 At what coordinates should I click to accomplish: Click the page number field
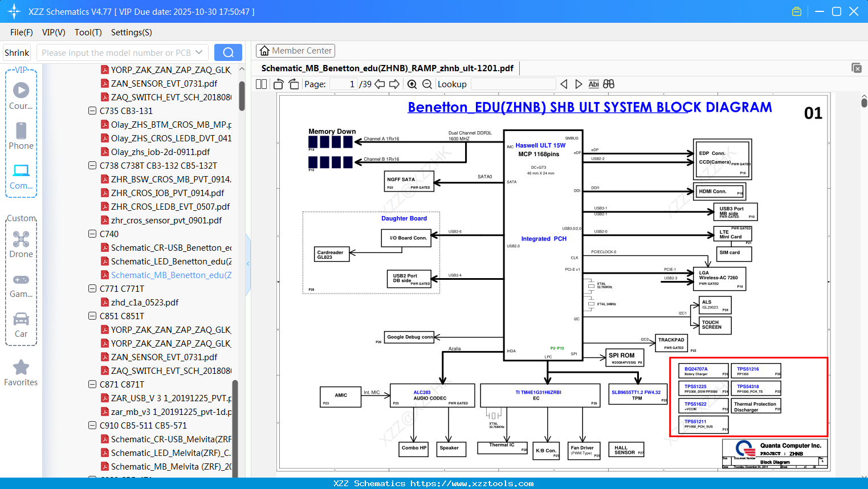(x=344, y=84)
